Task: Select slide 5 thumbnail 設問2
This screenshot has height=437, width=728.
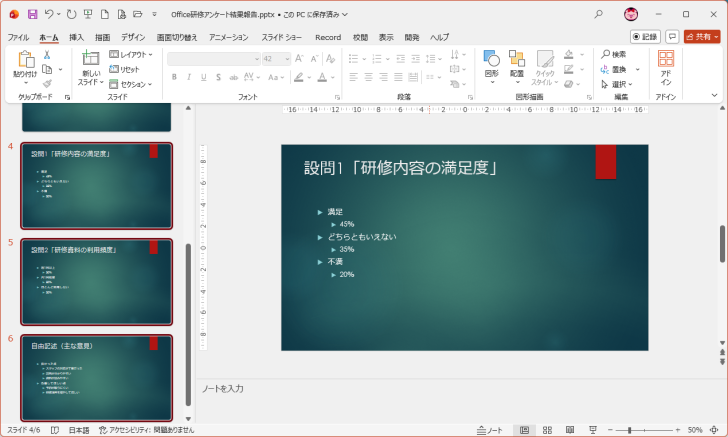Action: click(97, 282)
